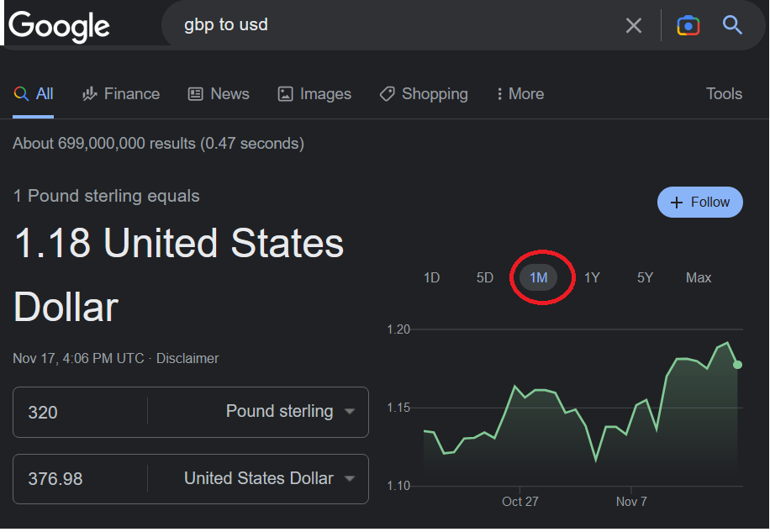Viewport: 770px width, 532px height.
Task: Click the Disclaimer link
Action: [x=187, y=358]
